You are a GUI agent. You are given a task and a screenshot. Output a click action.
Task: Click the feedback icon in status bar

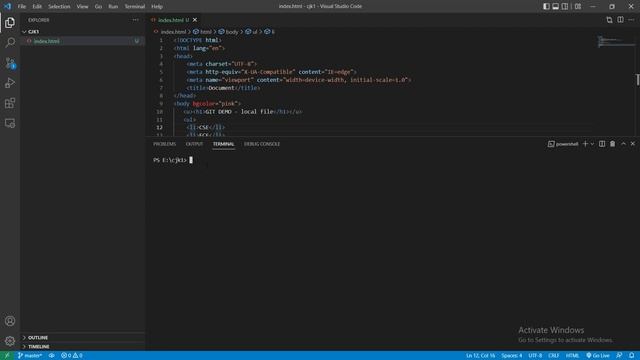(619, 356)
